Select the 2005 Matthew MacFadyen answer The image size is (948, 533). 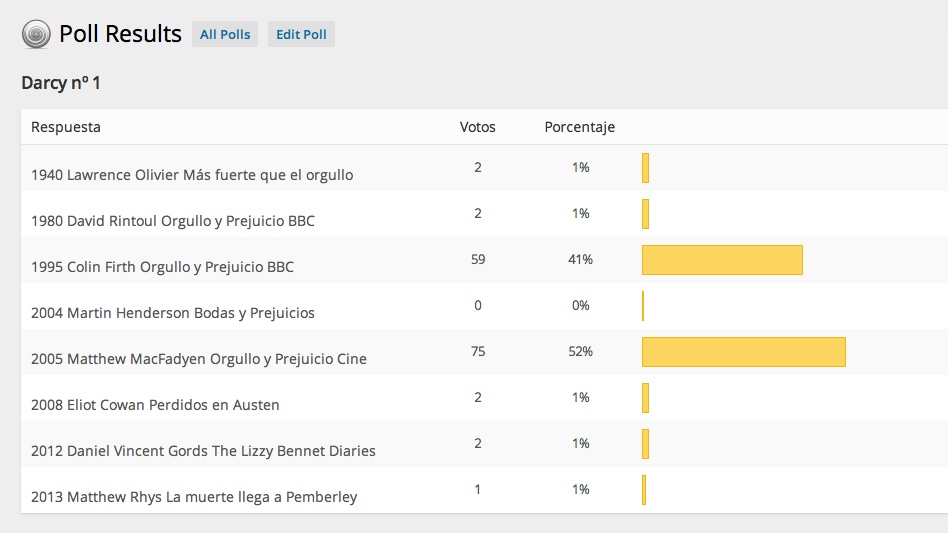pyautogui.click(x=199, y=359)
